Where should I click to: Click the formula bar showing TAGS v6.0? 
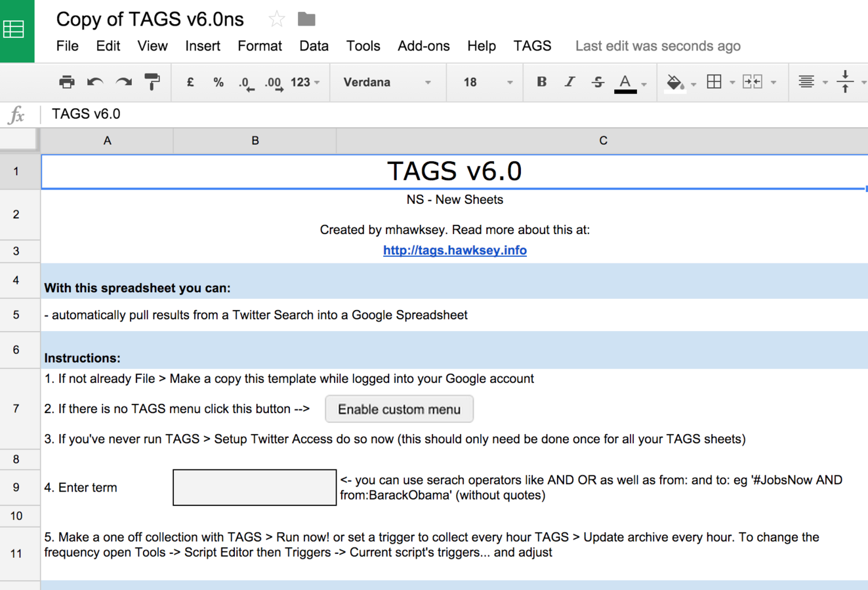tap(453, 114)
